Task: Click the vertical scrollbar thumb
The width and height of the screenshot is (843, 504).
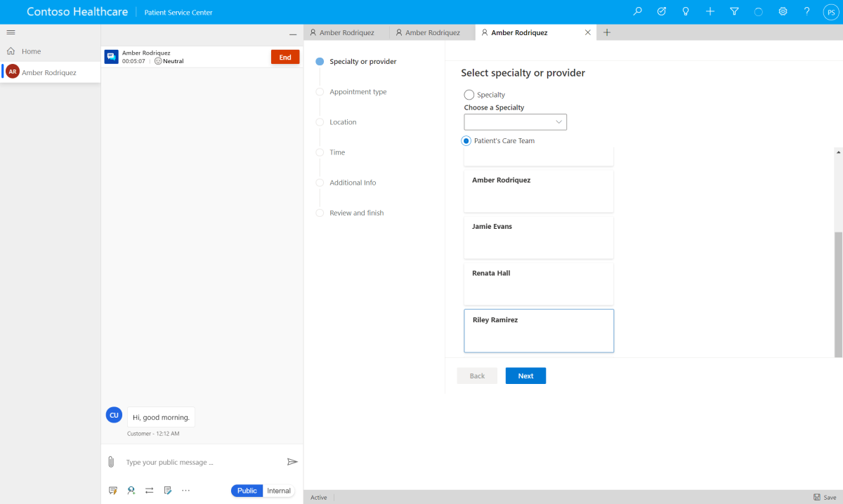Action: (x=838, y=293)
